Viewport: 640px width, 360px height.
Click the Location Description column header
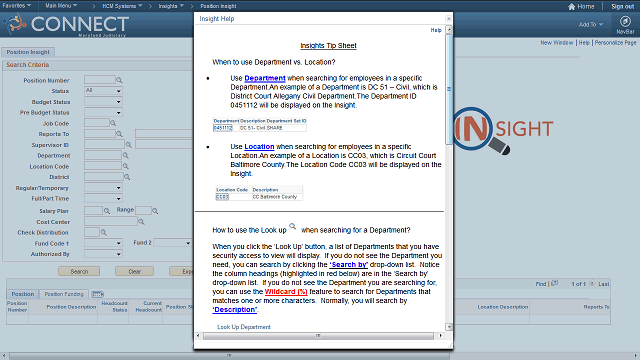point(502,307)
